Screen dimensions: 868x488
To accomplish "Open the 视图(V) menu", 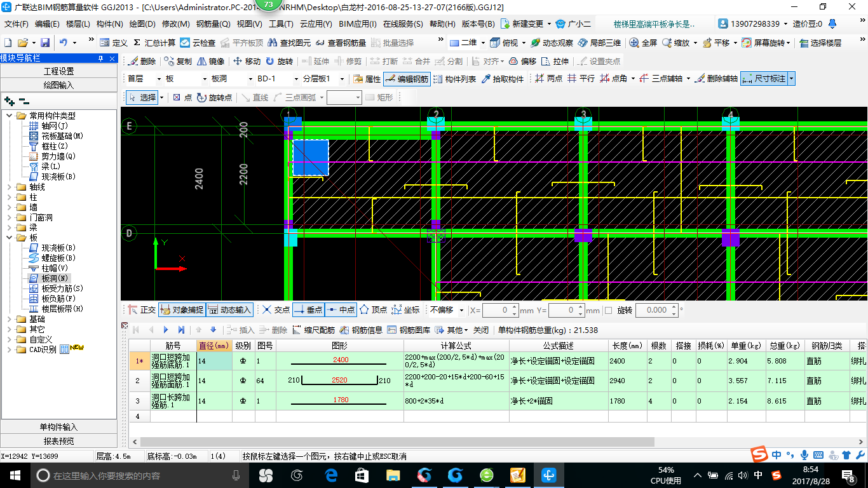I will pyautogui.click(x=249, y=24).
